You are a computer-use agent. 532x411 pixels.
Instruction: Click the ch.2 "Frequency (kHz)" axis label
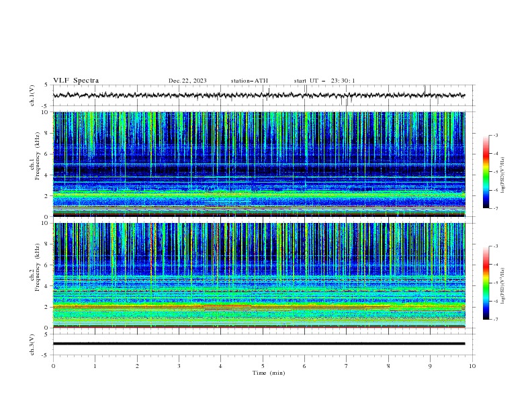38,267
